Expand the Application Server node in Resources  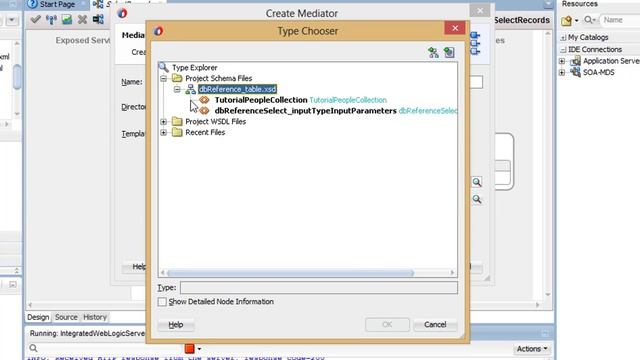pos(562,61)
